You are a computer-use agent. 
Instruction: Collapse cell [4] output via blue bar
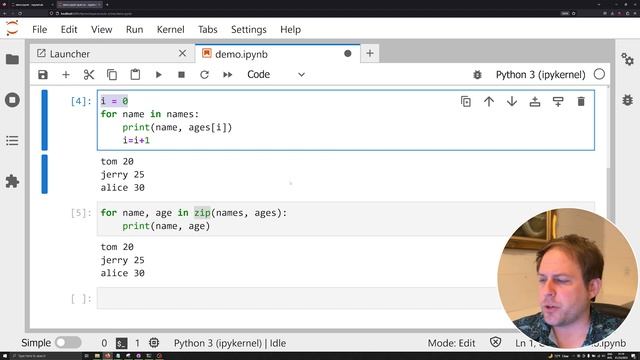44,174
